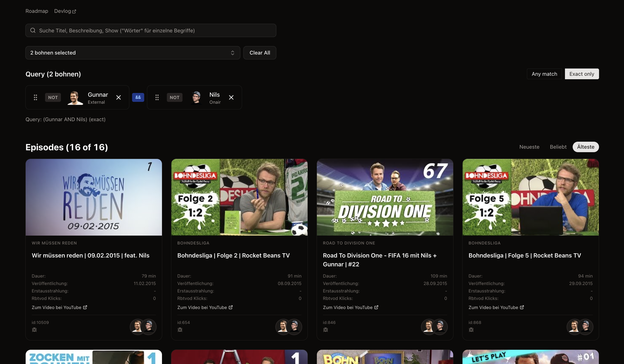Grab the drag handle on Gunnar chip

point(35,97)
